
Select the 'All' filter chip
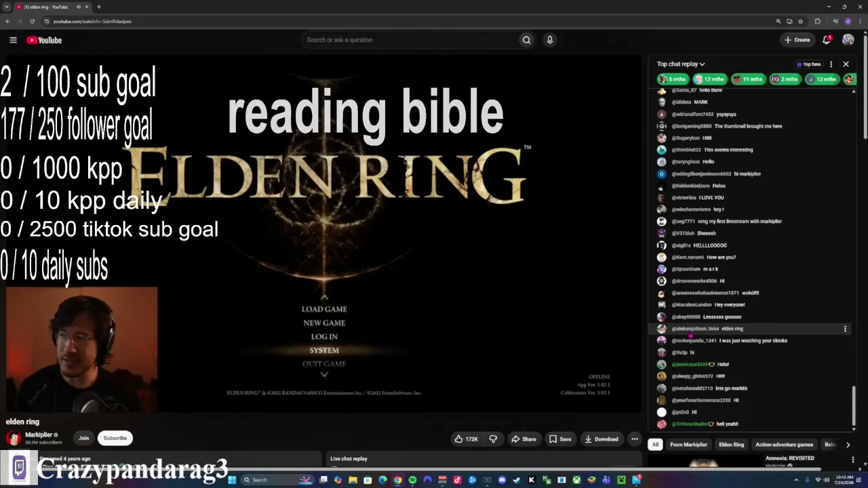[x=655, y=445]
